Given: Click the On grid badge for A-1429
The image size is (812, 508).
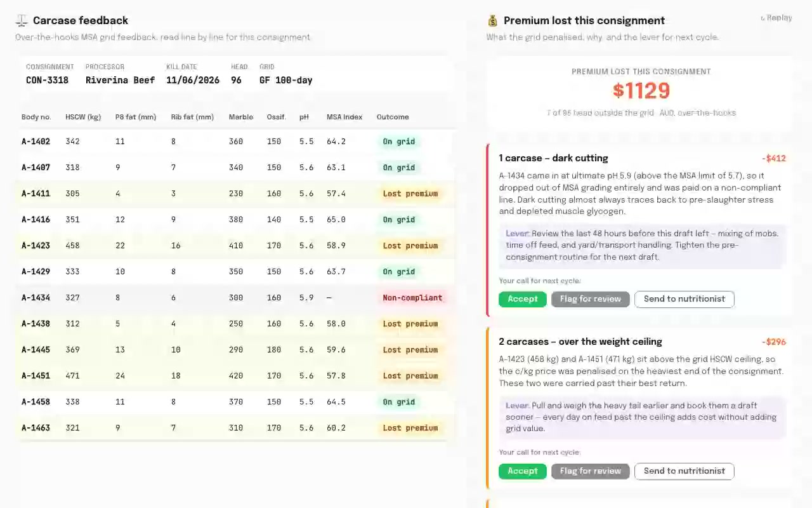Looking at the screenshot, I should click(399, 272).
